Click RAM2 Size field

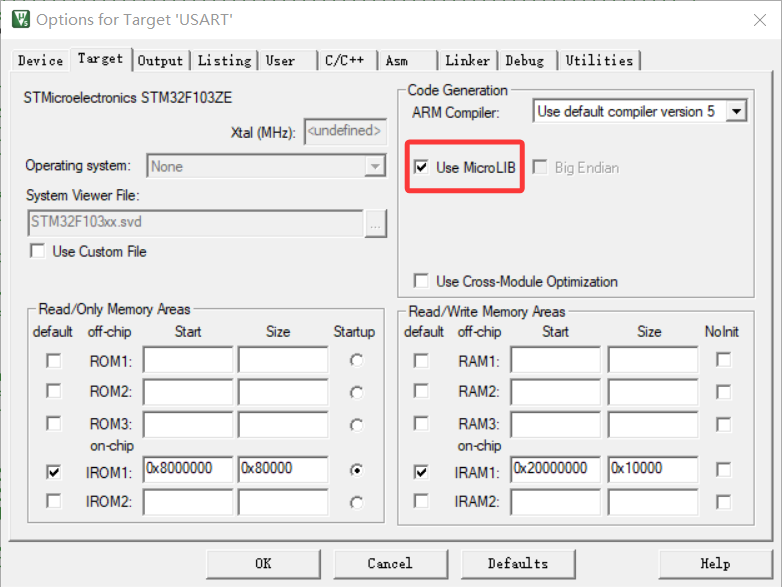click(x=653, y=391)
